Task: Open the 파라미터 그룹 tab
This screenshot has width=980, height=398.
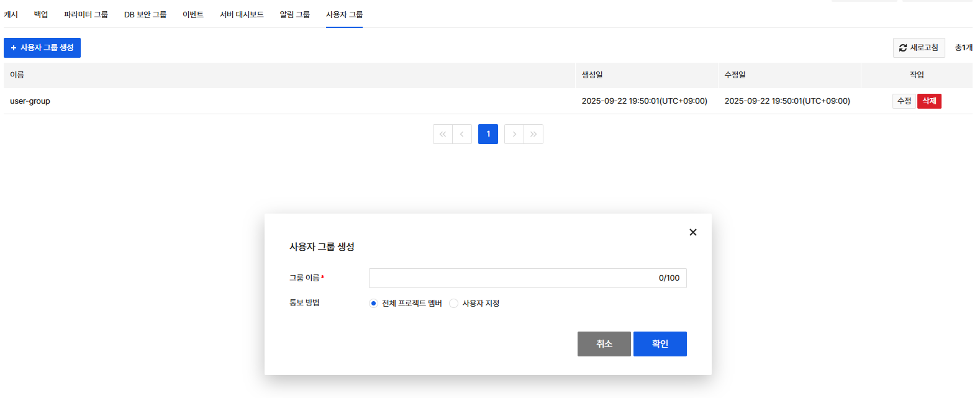Action: [86, 14]
